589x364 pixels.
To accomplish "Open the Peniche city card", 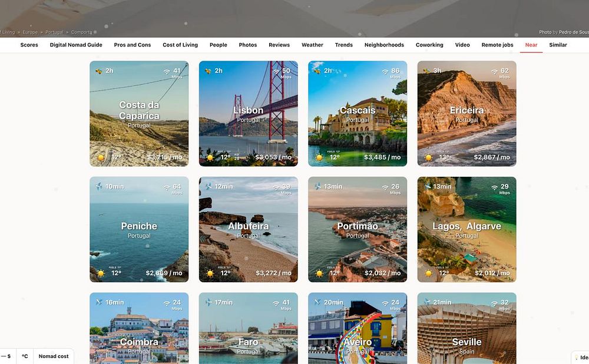I will tap(139, 230).
